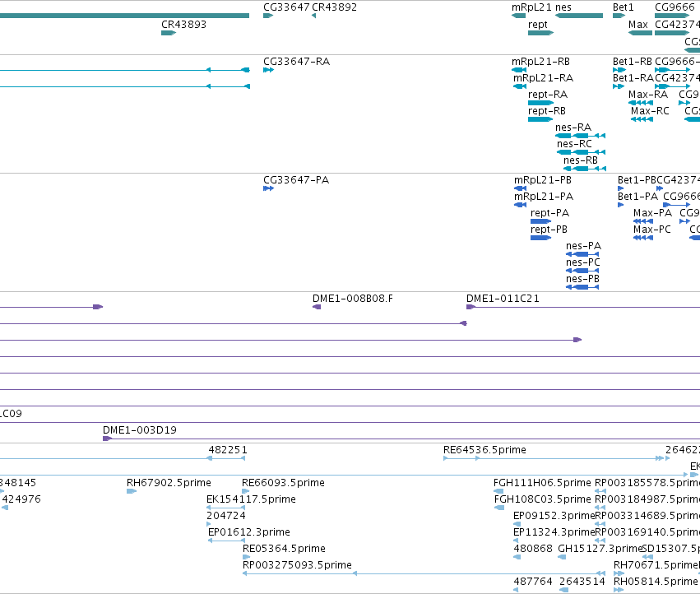
Task: Click the rept-RA transcript label
Action: (548, 95)
